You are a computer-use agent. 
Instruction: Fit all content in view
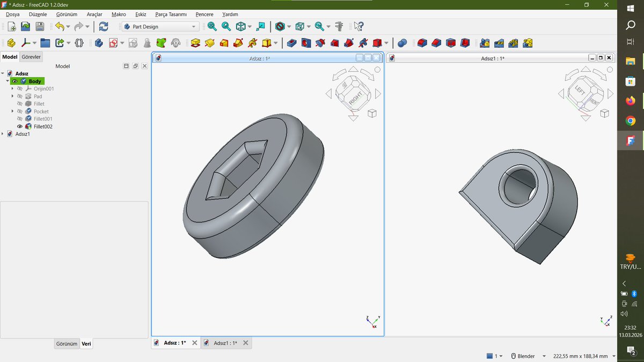pos(212,26)
